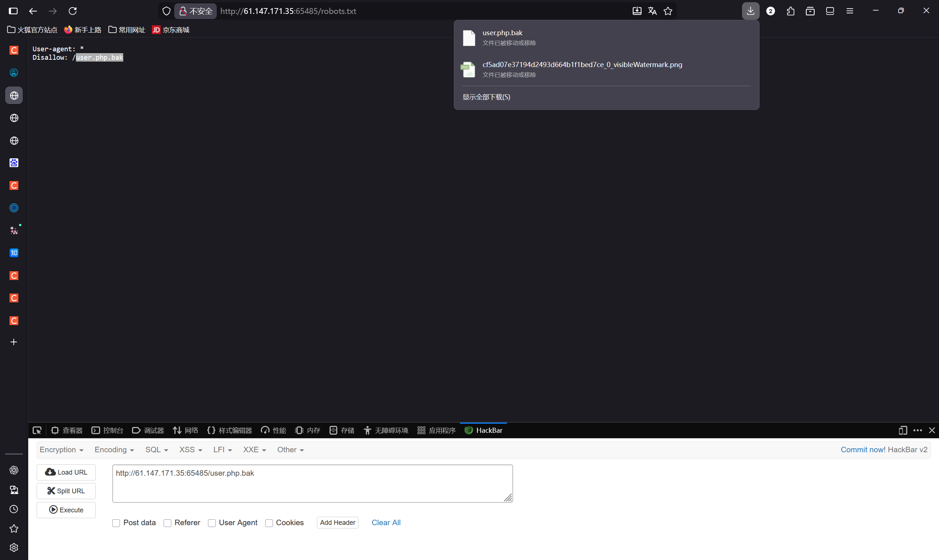Click the page reload icon
The image size is (939, 560).
click(73, 11)
